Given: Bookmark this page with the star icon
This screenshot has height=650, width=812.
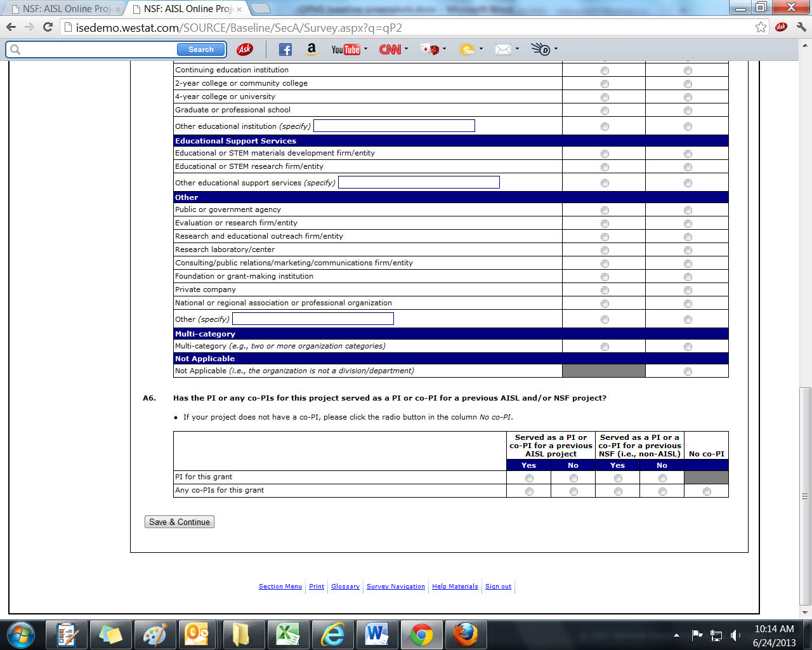Looking at the screenshot, I should pyautogui.click(x=761, y=27).
